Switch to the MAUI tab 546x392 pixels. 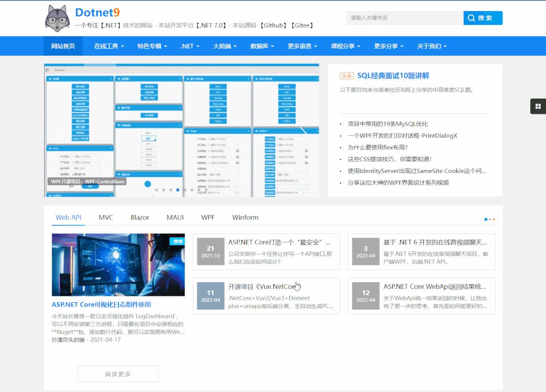tap(175, 217)
